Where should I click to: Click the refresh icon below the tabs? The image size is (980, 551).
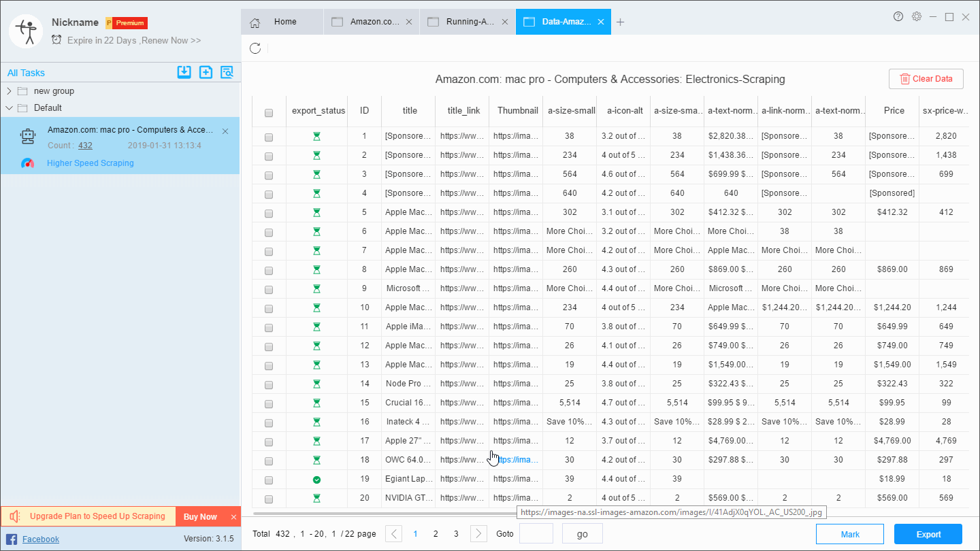[x=255, y=48]
